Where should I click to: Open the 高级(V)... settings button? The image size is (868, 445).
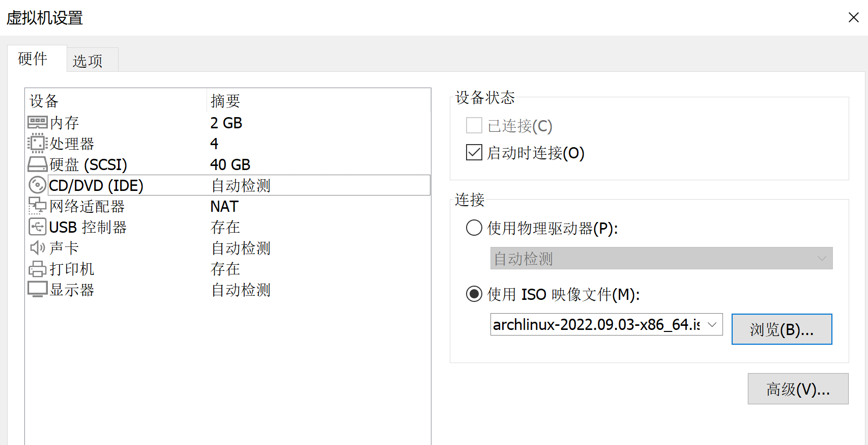(x=798, y=389)
